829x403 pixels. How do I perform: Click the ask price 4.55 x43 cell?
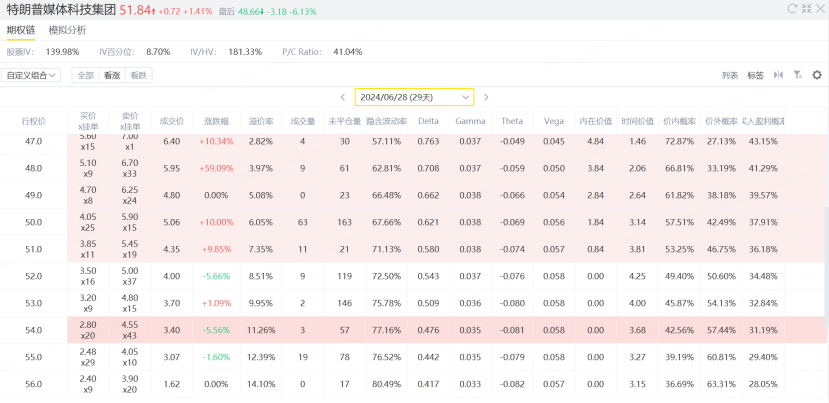coord(130,330)
